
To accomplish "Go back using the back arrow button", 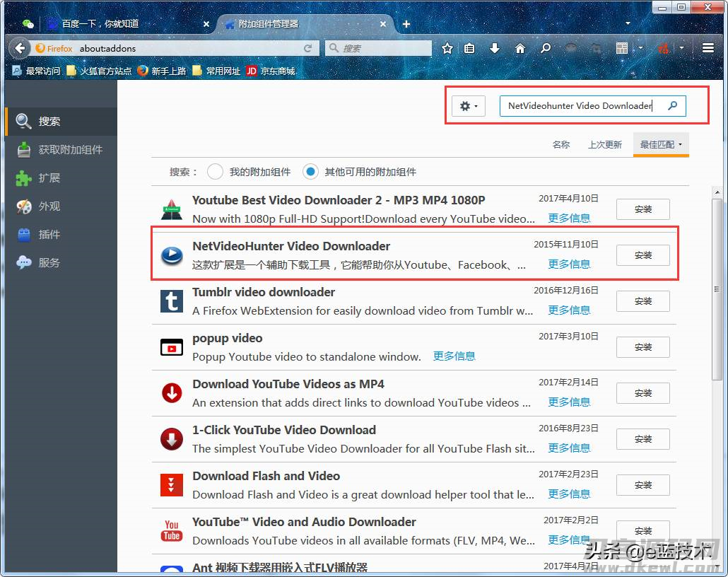I will coord(19,48).
